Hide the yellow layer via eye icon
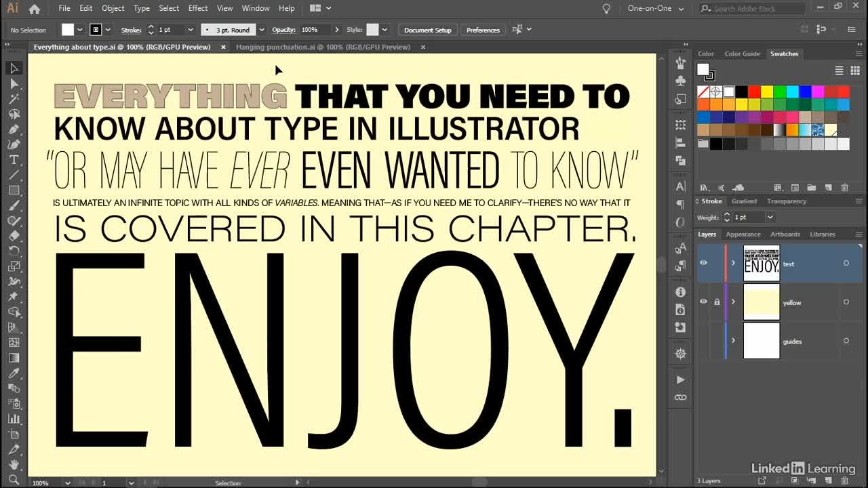The height and width of the screenshot is (488, 868). pos(703,302)
